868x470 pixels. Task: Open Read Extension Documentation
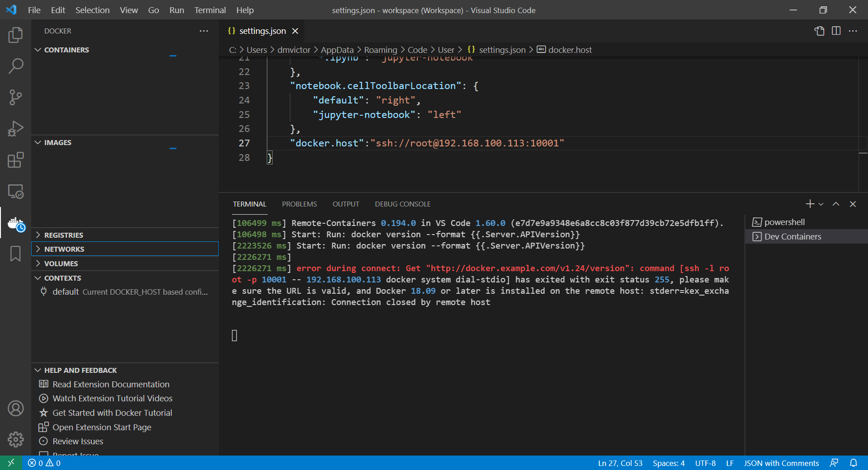pyautogui.click(x=110, y=384)
